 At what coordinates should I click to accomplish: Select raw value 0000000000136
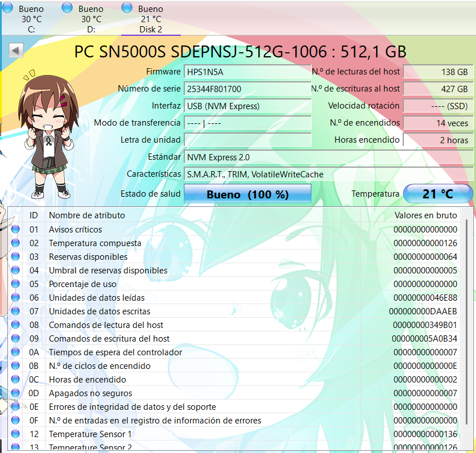[x=425, y=434]
